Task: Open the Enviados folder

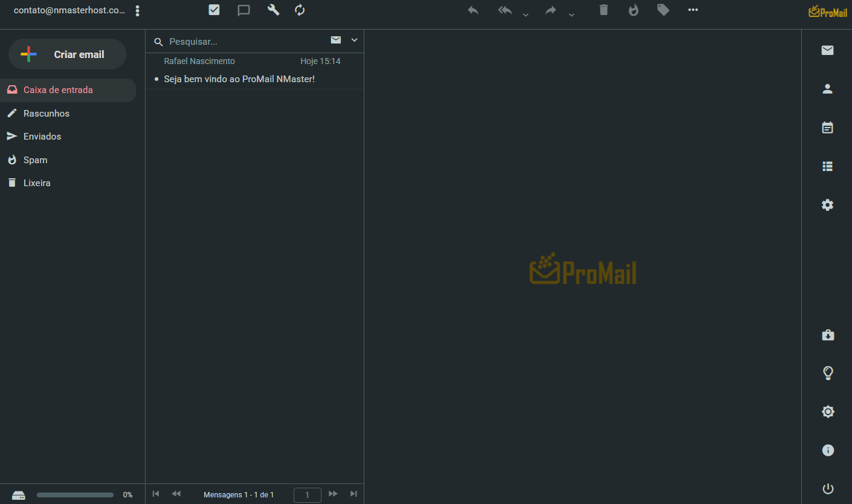Action: coord(68,137)
